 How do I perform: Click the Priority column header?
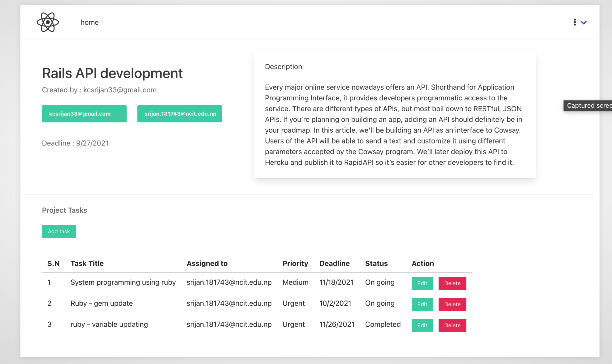tap(295, 263)
